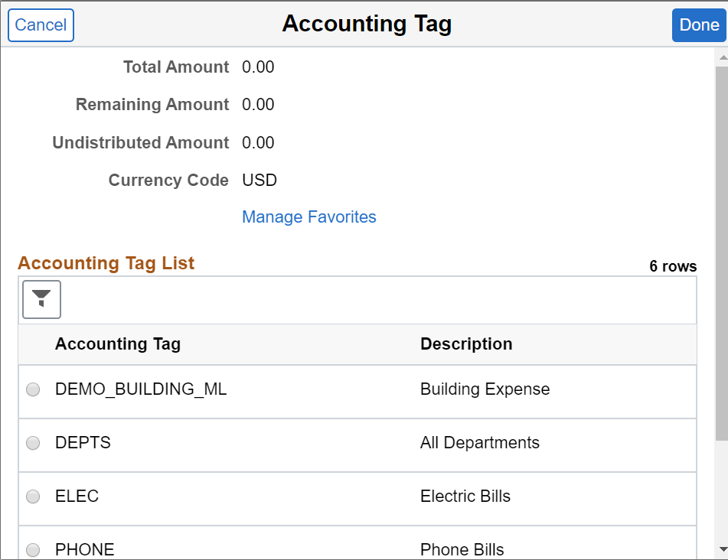
Task: Click the scrollbar down arrow
Action: point(721,549)
